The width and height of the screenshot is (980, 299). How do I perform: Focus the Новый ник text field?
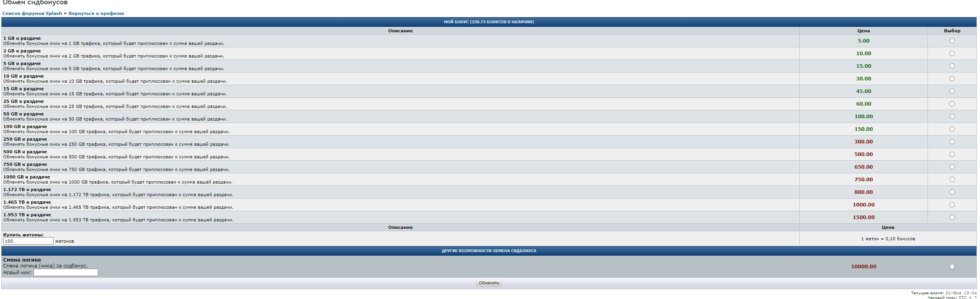pyautogui.click(x=65, y=273)
